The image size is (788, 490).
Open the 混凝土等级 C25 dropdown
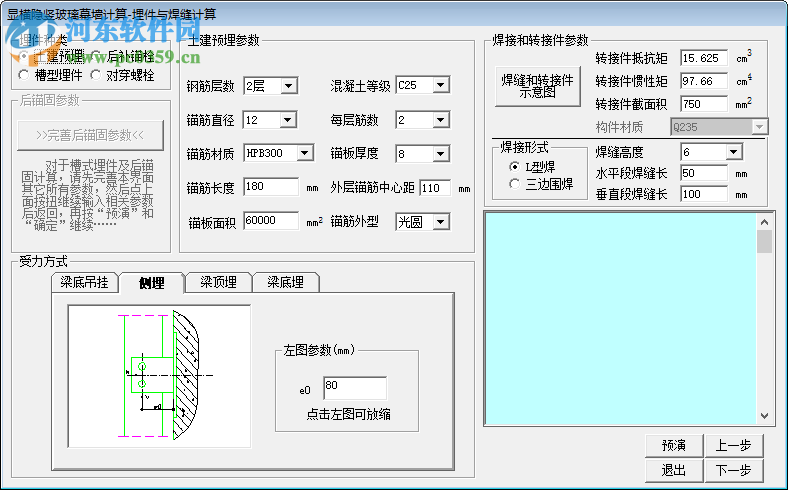coord(441,85)
